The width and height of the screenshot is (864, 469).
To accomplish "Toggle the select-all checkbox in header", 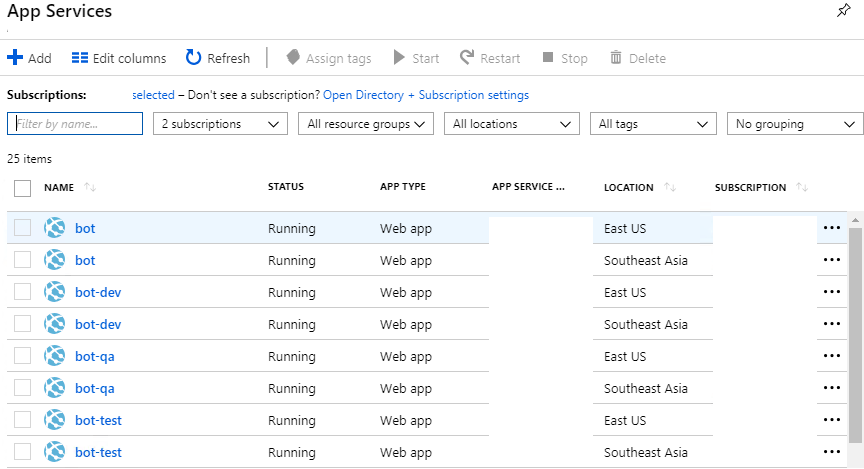I will (x=23, y=188).
